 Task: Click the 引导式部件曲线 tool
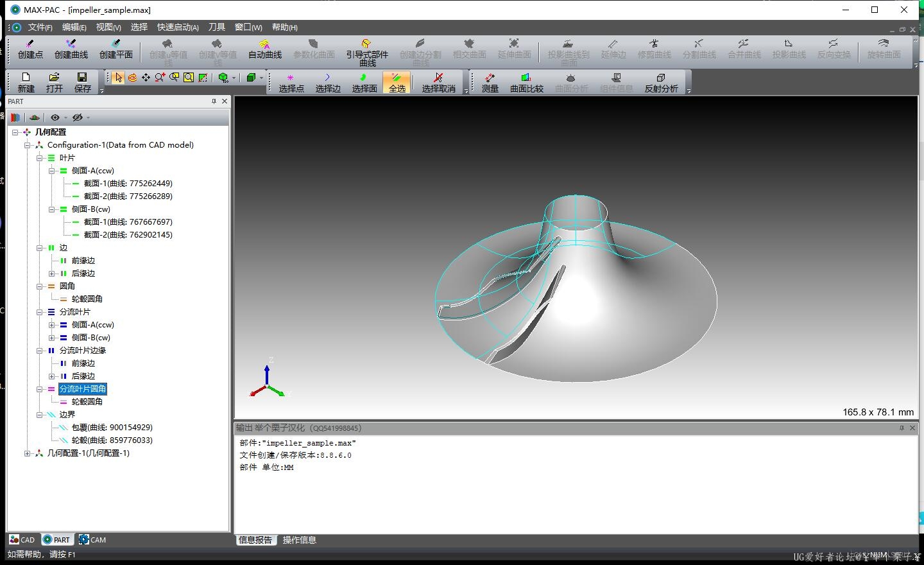pyautogui.click(x=367, y=52)
